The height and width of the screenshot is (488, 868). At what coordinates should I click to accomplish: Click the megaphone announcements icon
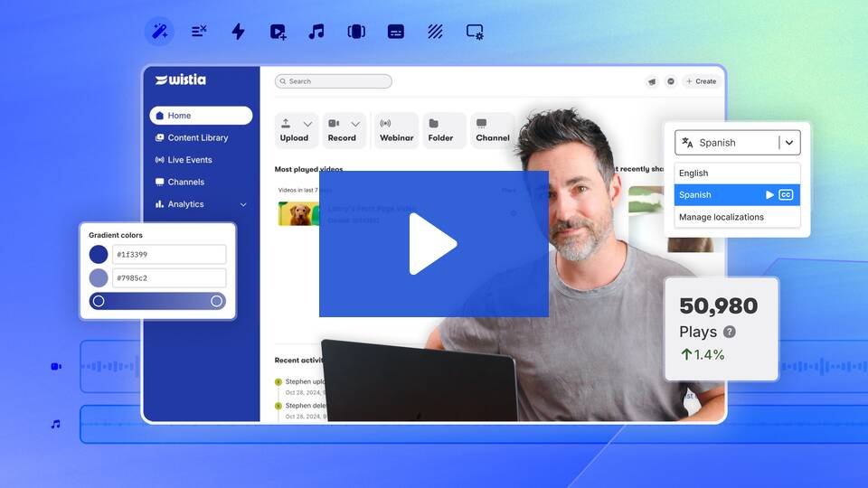(652, 81)
